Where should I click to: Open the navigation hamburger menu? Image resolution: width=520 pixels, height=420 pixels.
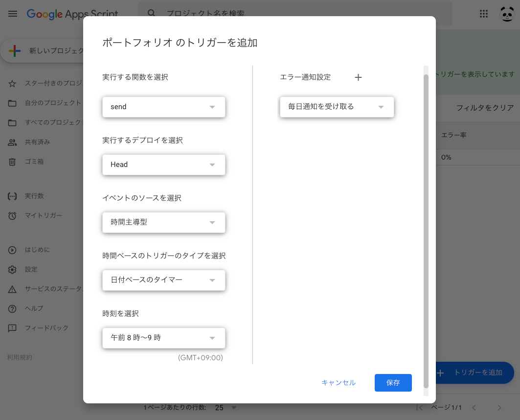(12, 14)
